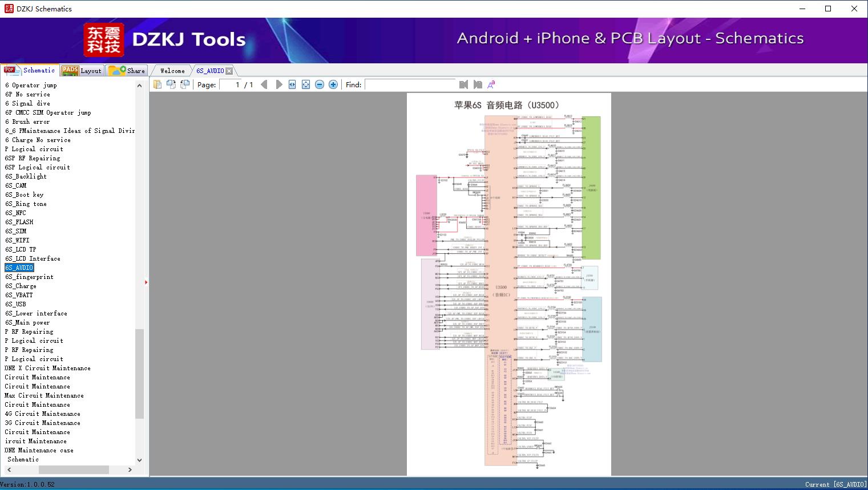Open ONE X Circuit Maintenance entry

click(x=48, y=368)
